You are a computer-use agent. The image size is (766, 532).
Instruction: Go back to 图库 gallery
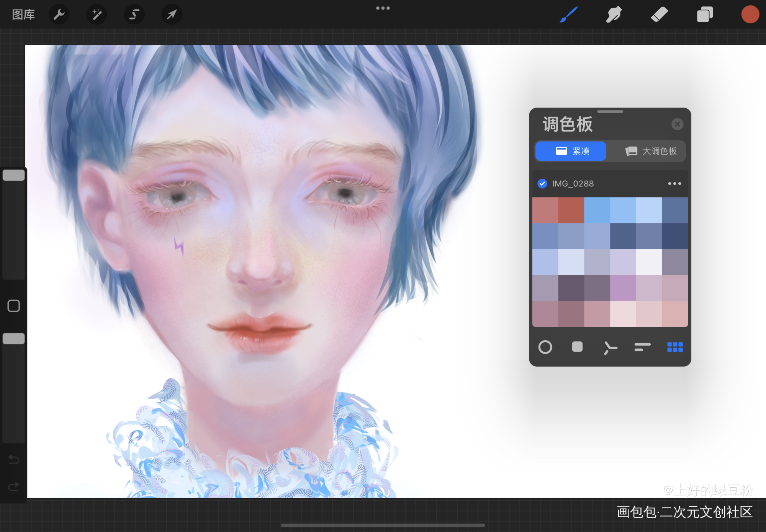pos(23,15)
